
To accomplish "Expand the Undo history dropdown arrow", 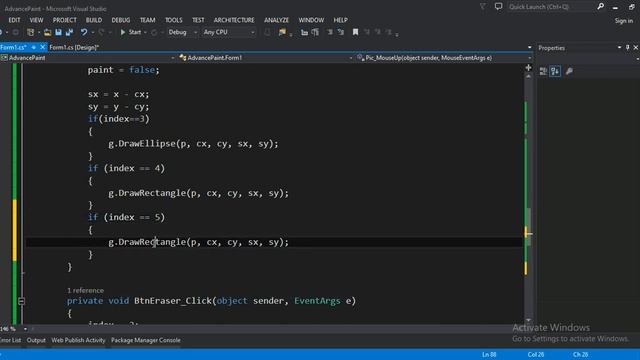I will pos(93,32).
